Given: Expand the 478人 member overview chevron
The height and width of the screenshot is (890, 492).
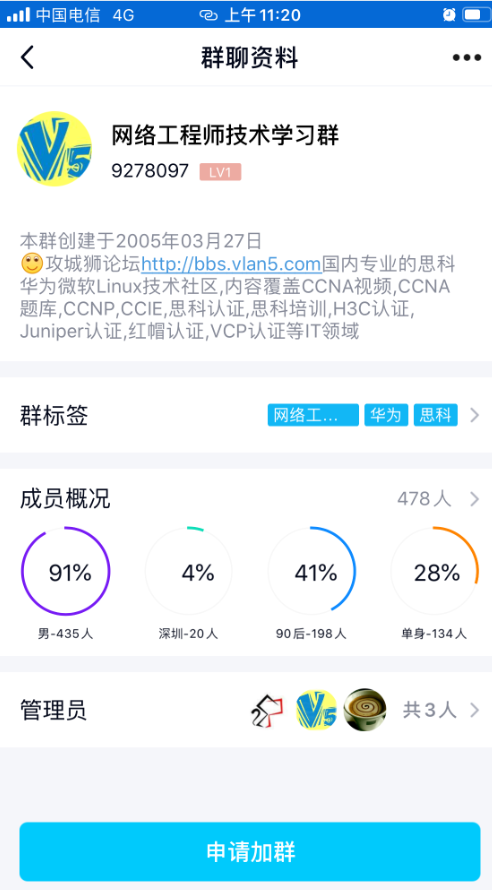Looking at the screenshot, I should 475,499.
